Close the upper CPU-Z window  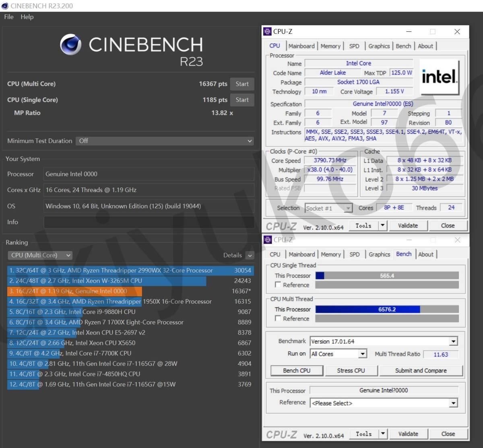point(457,31)
